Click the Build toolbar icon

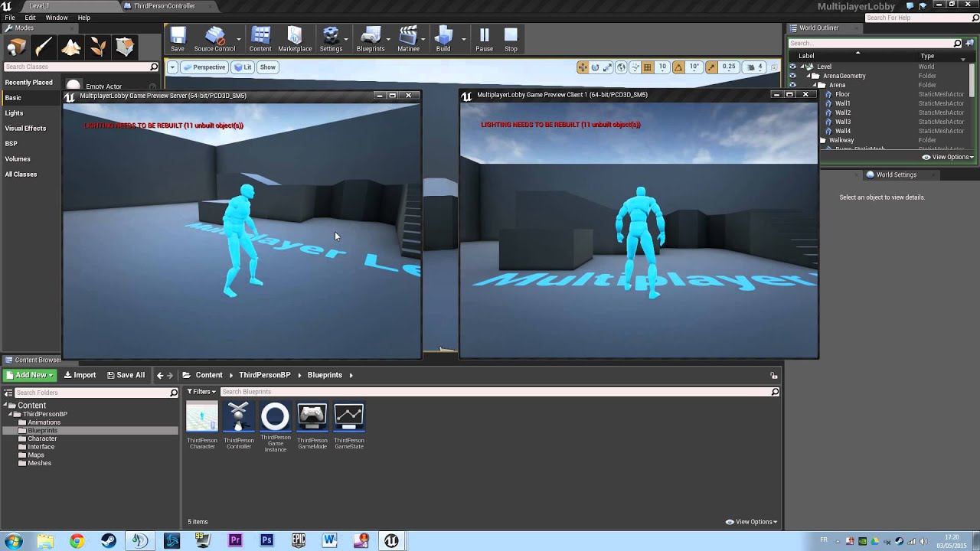click(443, 40)
